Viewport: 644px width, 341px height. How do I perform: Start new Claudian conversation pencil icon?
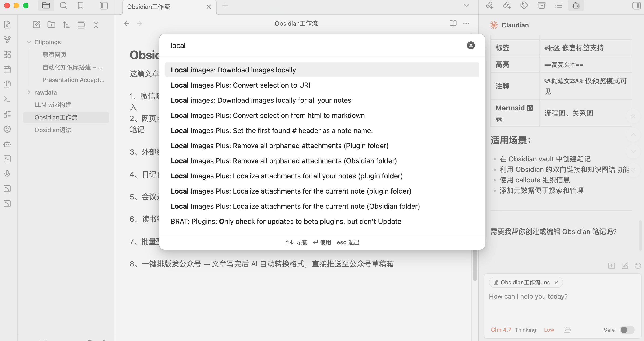625,266
